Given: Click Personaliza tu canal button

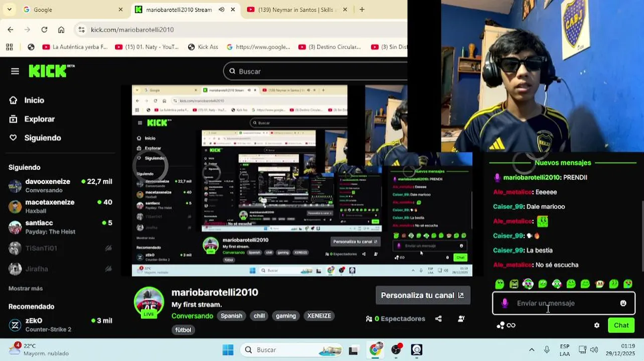Looking at the screenshot, I should point(422,295).
